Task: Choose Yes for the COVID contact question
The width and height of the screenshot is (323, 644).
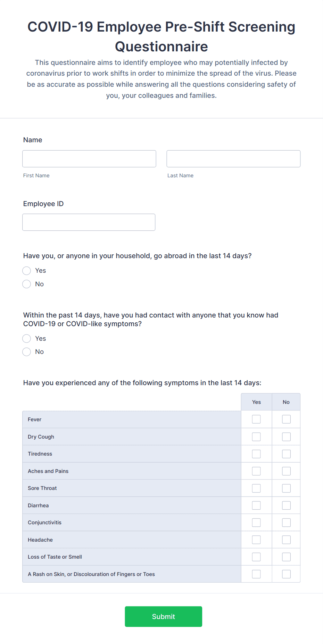Action: coord(26,338)
